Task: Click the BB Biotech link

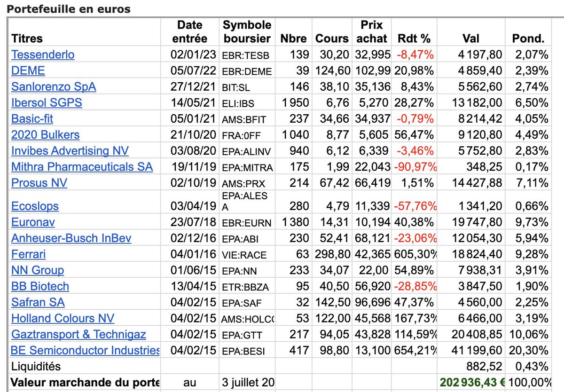Action: tap(40, 286)
